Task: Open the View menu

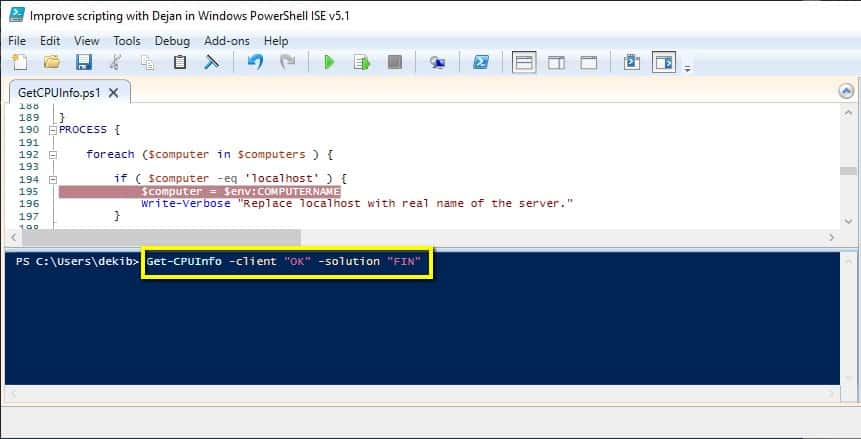Action: [87, 41]
